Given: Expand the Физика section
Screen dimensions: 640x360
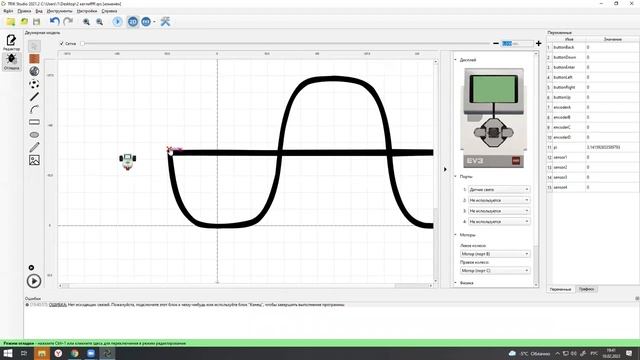Looking at the screenshot, I should tap(456, 283).
